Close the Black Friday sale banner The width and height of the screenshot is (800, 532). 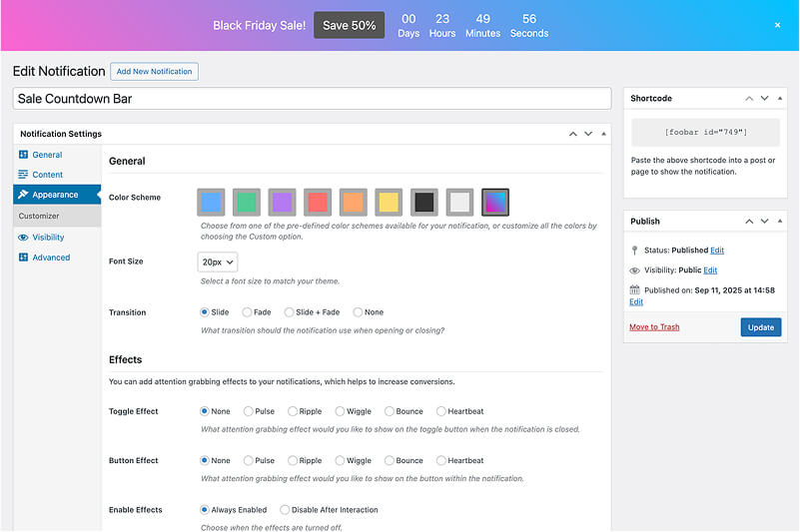(777, 25)
